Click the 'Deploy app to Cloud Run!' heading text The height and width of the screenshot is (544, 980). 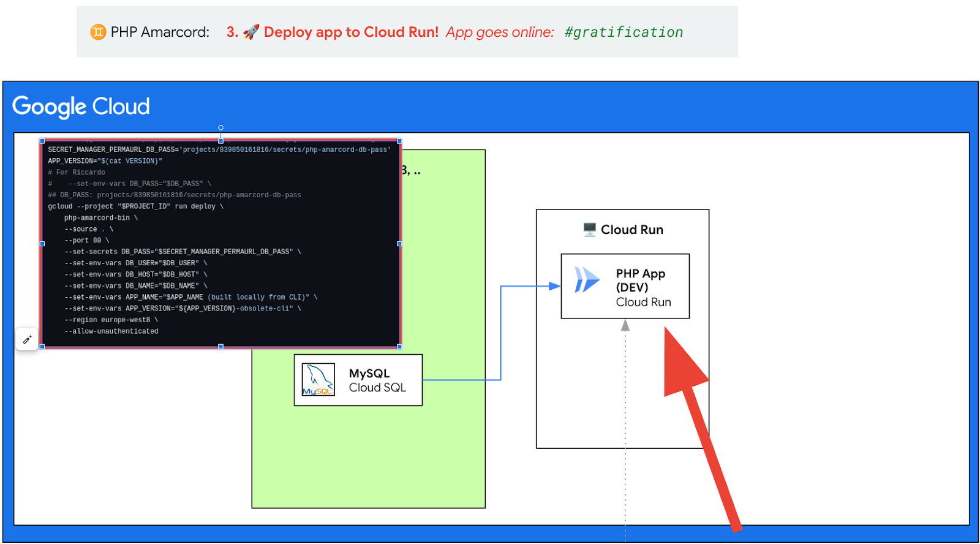click(x=351, y=32)
